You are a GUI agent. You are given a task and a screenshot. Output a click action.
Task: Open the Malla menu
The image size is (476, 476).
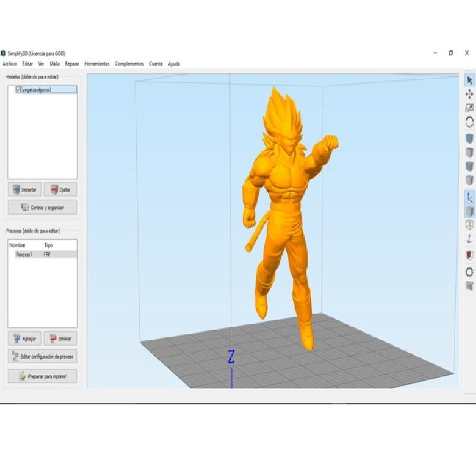coord(55,64)
